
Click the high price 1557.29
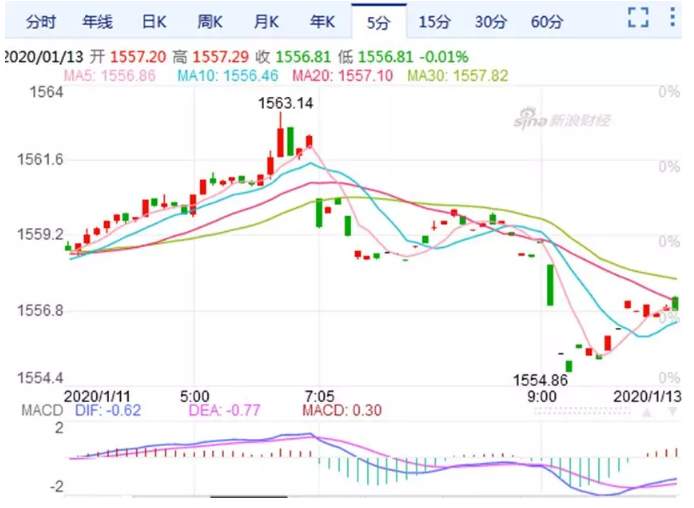coord(220,57)
